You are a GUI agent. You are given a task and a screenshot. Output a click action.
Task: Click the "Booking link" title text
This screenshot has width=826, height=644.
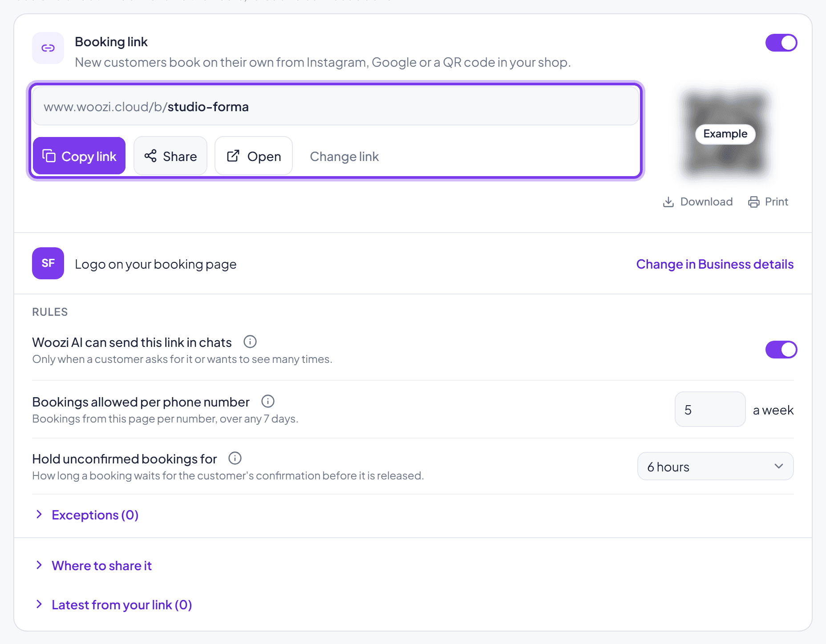click(x=111, y=42)
